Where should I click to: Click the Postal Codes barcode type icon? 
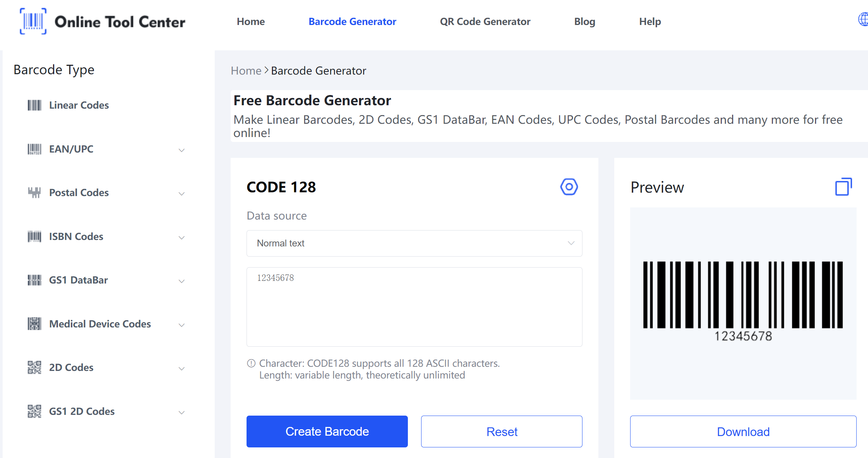point(33,192)
